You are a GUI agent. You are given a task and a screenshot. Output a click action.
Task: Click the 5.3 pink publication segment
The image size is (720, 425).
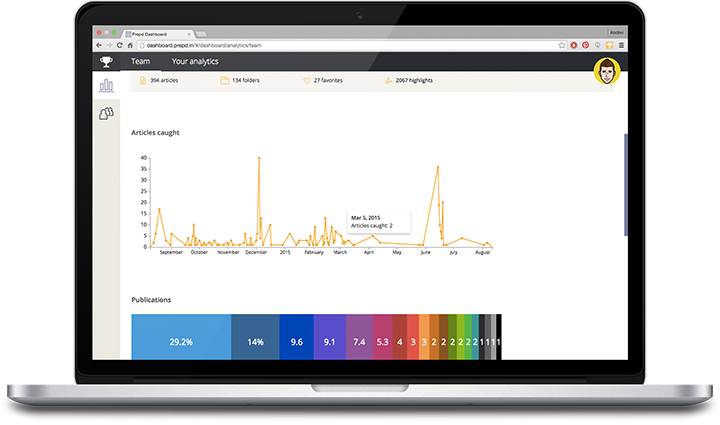pyautogui.click(x=382, y=337)
